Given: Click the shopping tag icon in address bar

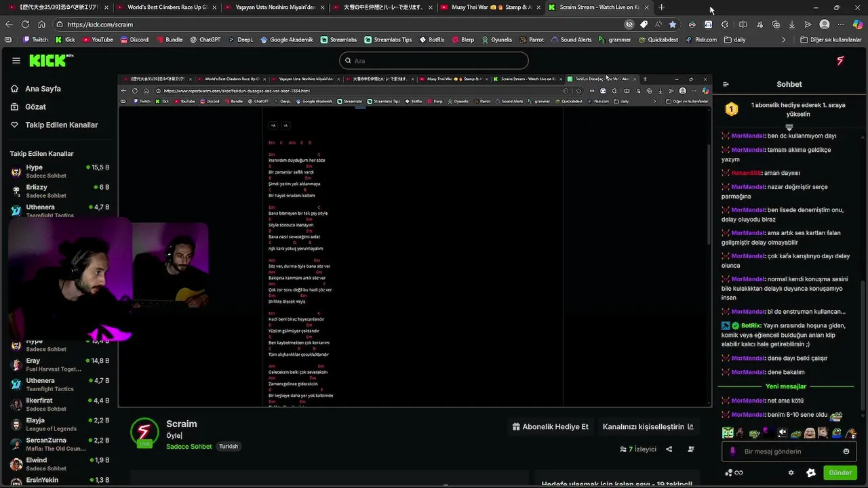Looking at the screenshot, I should point(644,24).
